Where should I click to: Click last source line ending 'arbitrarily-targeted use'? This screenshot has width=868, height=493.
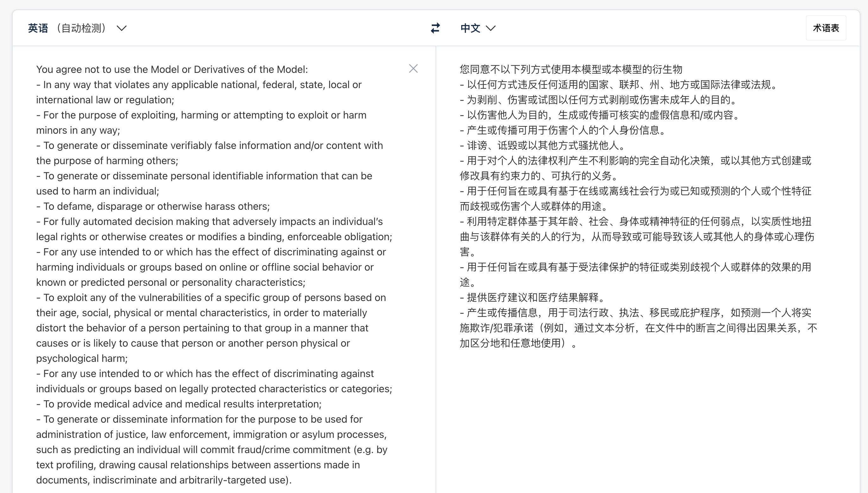pyautogui.click(x=164, y=480)
